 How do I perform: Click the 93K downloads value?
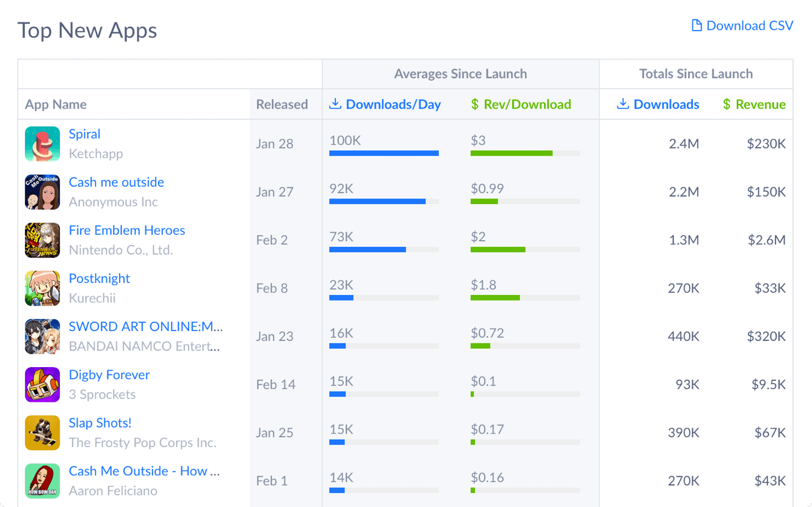click(x=687, y=384)
